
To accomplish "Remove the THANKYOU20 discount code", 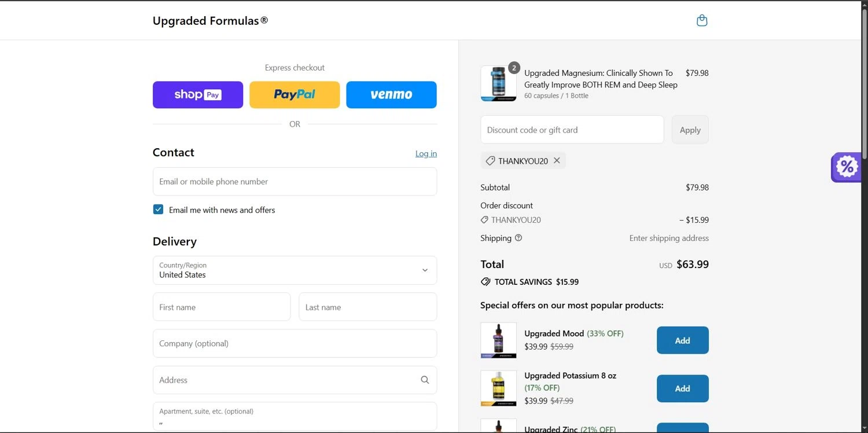I will click(x=557, y=160).
